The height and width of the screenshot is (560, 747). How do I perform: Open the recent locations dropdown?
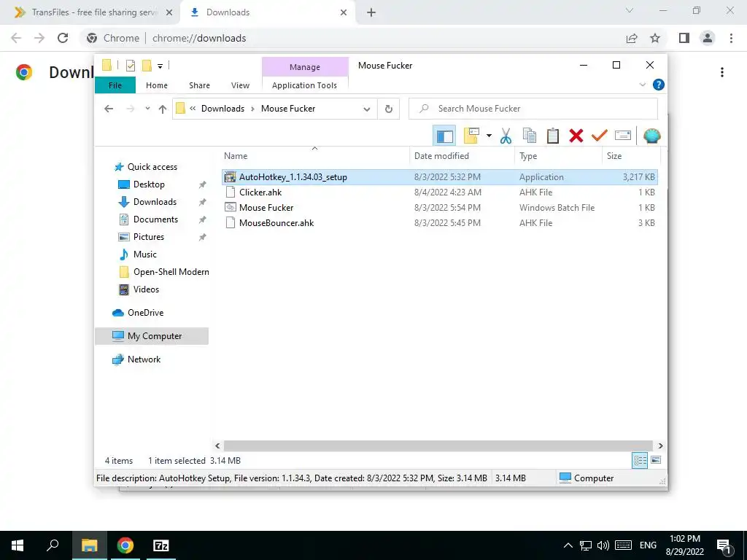[147, 109]
